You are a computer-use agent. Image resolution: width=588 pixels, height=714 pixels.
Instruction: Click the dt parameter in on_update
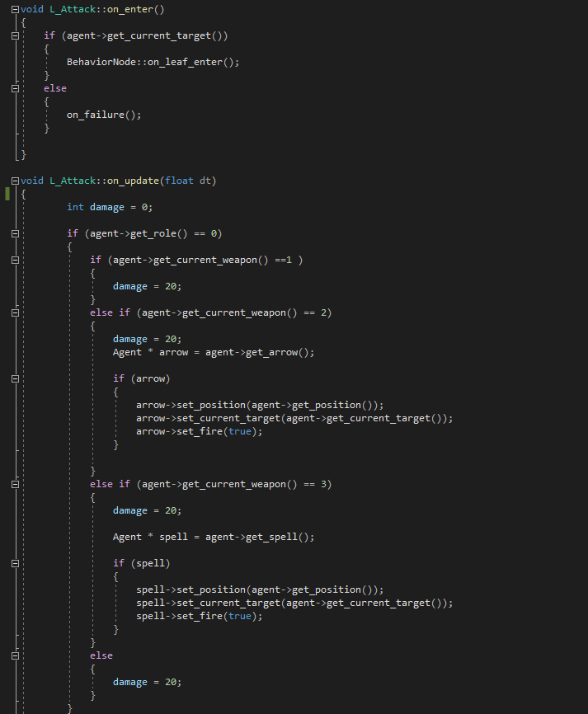point(205,181)
